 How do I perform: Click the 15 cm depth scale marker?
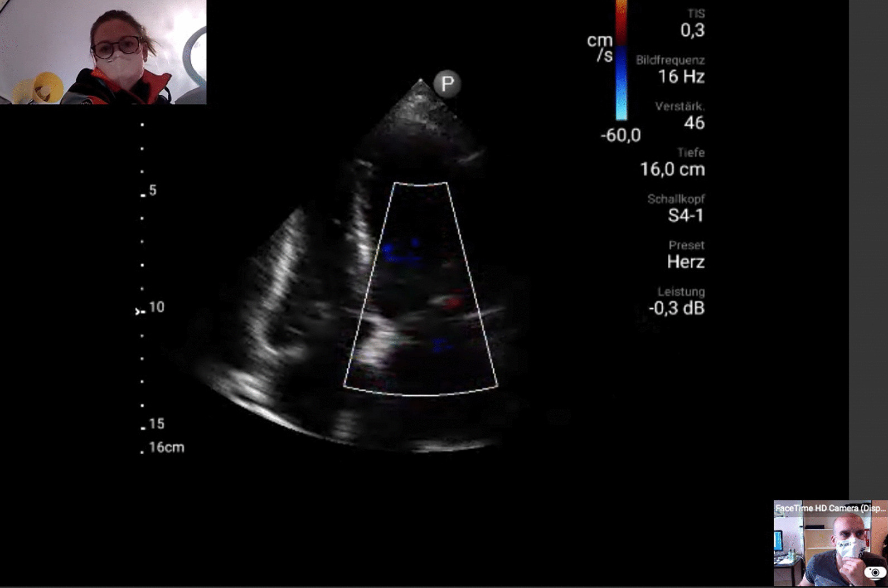click(156, 424)
